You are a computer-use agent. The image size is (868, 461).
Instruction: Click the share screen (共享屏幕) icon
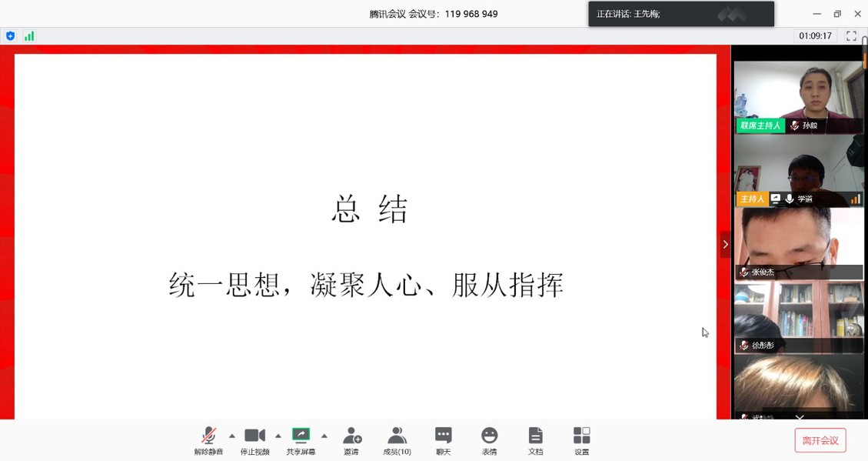301,441
